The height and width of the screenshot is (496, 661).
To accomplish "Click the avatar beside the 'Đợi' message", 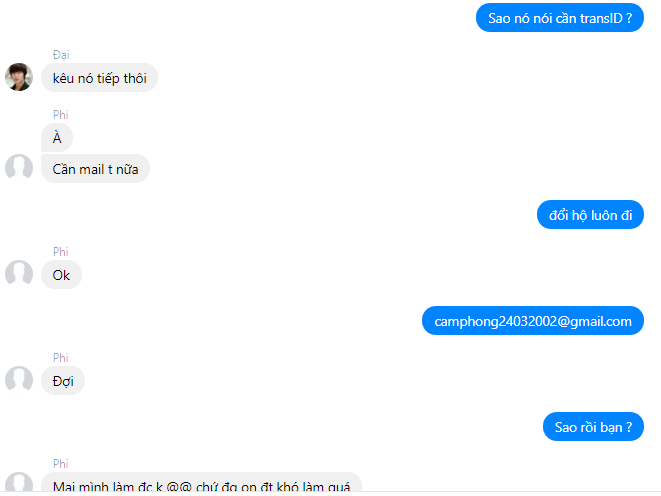I will coord(19,380).
